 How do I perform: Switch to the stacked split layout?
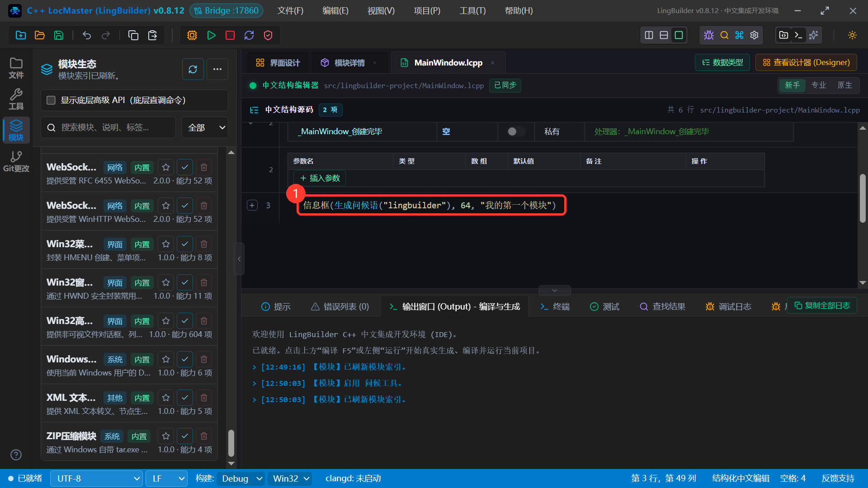tap(664, 35)
